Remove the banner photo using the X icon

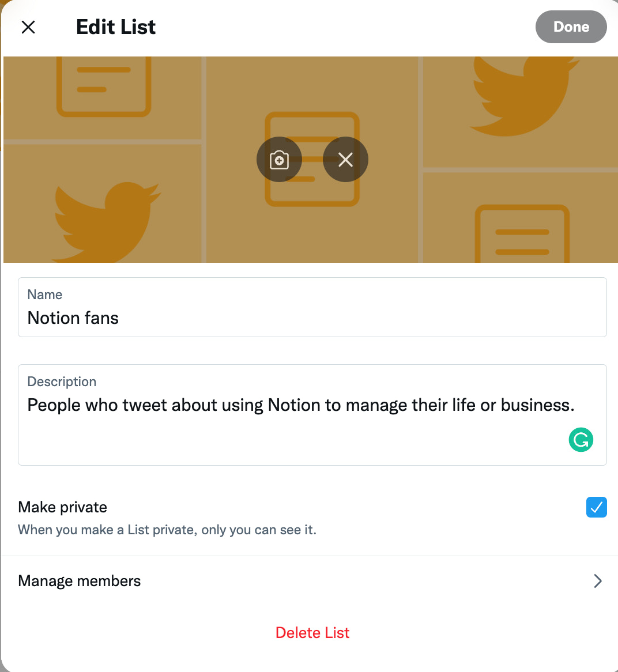coord(345,160)
